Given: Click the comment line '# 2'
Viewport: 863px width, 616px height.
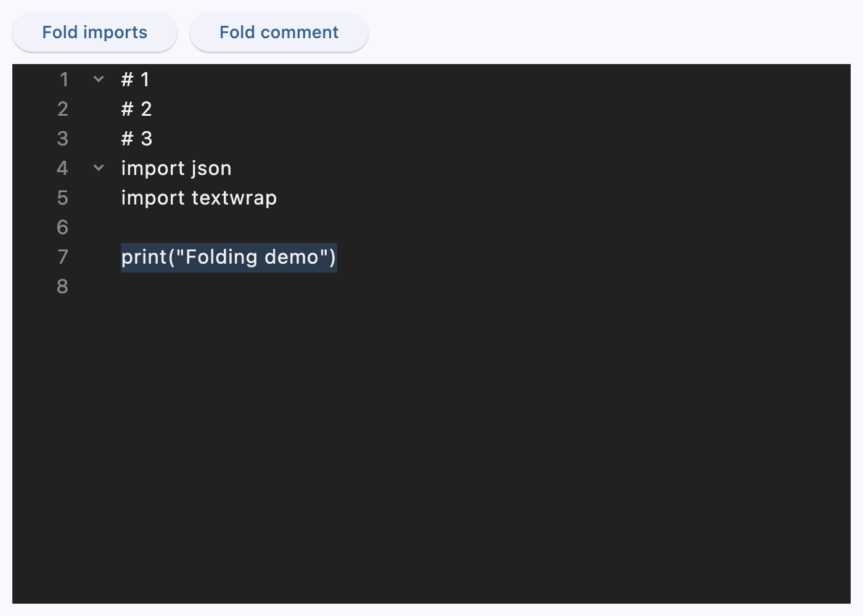Looking at the screenshot, I should [x=136, y=108].
